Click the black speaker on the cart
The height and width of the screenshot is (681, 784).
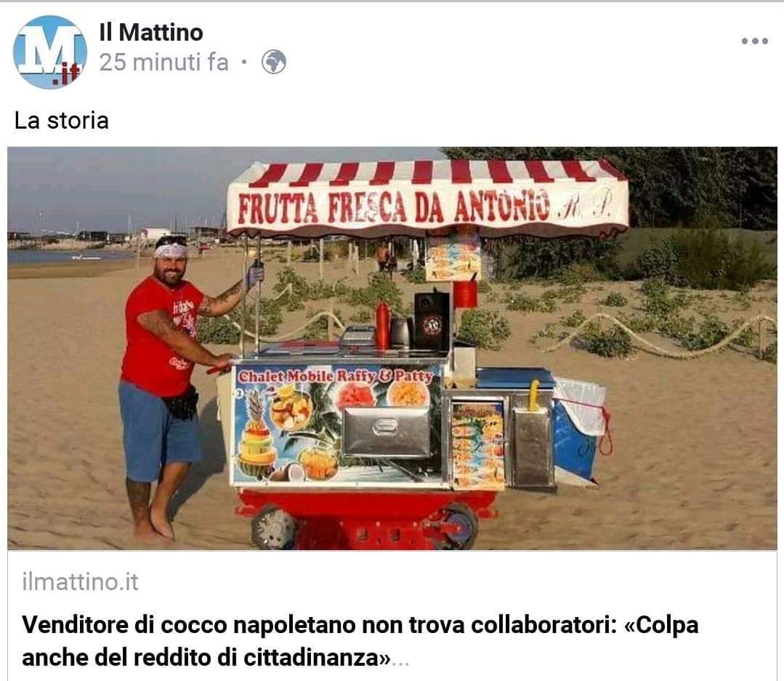tap(432, 321)
